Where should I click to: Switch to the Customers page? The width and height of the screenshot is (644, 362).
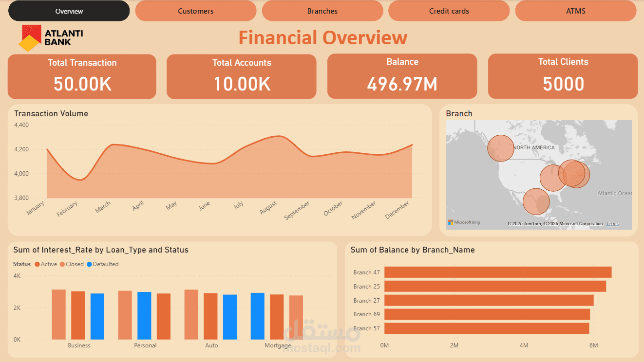pyautogui.click(x=195, y=11)
